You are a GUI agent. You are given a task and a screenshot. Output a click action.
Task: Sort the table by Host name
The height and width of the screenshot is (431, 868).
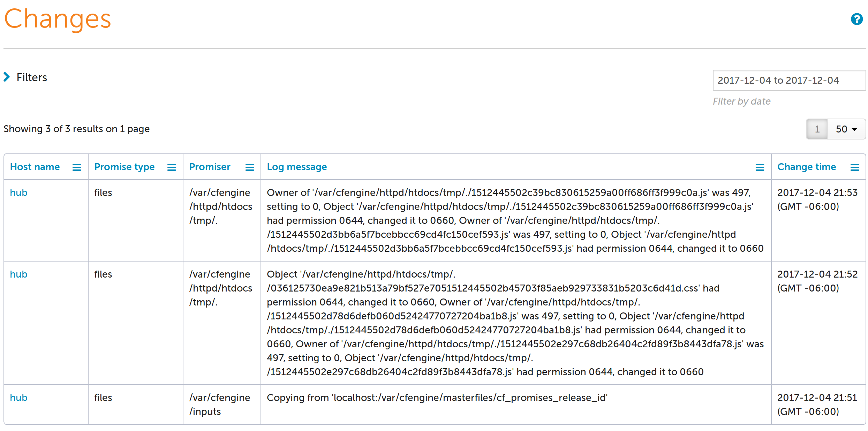[35, 167]
